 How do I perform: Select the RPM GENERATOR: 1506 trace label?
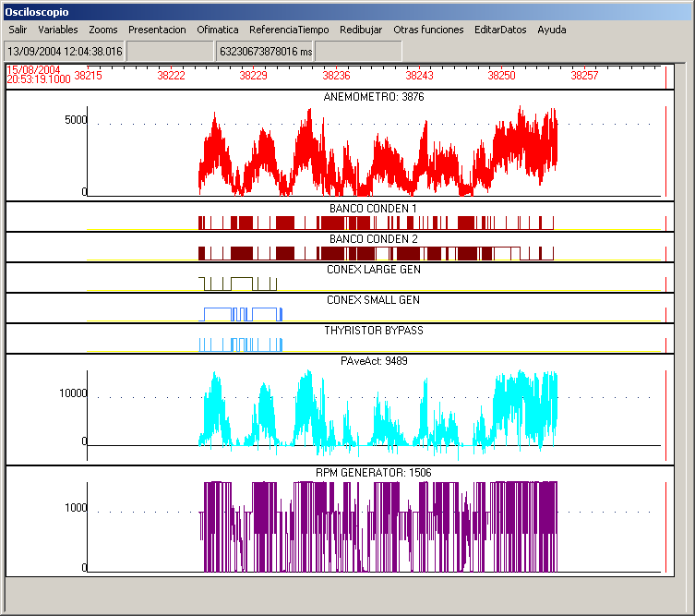[374, 473]
